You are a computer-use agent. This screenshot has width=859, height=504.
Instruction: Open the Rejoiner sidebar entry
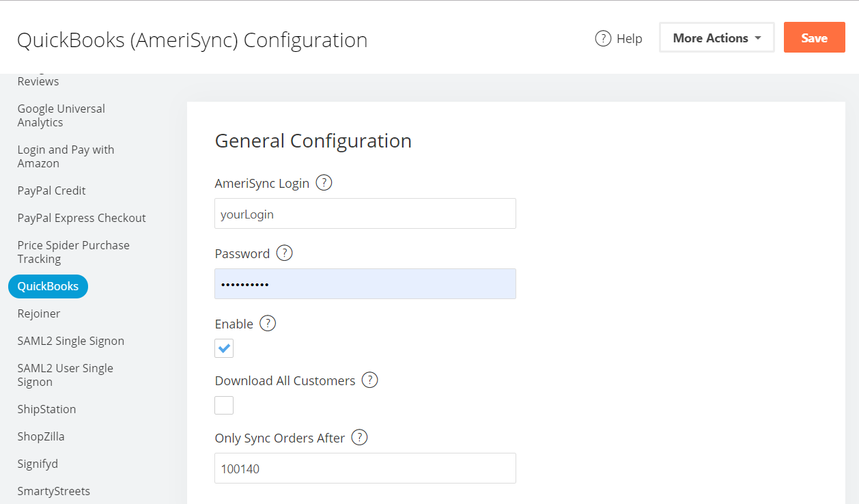[x=39, y=313]
